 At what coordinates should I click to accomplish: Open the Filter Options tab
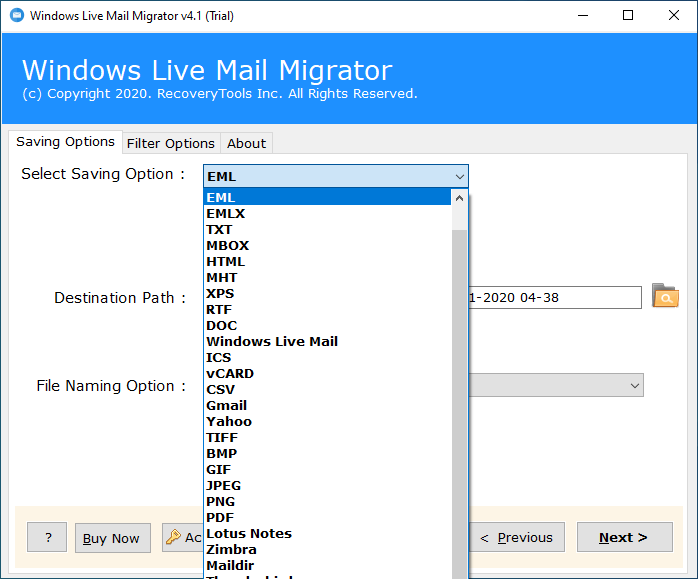[171, 144]
